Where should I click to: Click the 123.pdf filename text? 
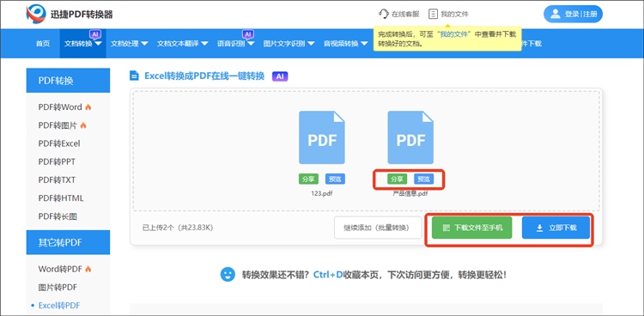322,193
